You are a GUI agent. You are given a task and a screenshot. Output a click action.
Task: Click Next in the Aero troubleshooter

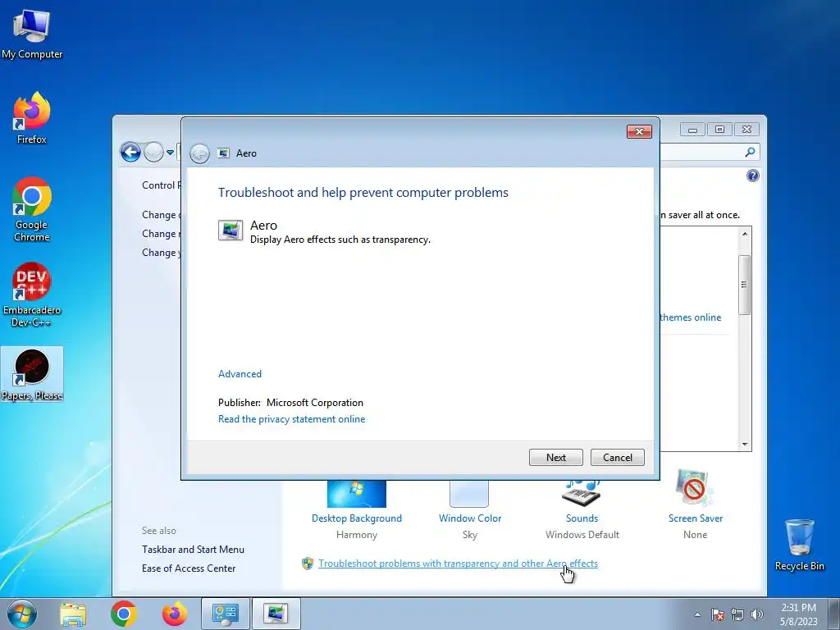555,458
